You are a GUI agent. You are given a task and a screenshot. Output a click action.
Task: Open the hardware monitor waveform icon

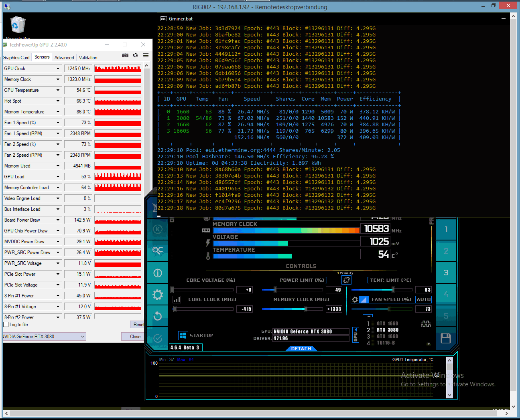pos(426,324)
